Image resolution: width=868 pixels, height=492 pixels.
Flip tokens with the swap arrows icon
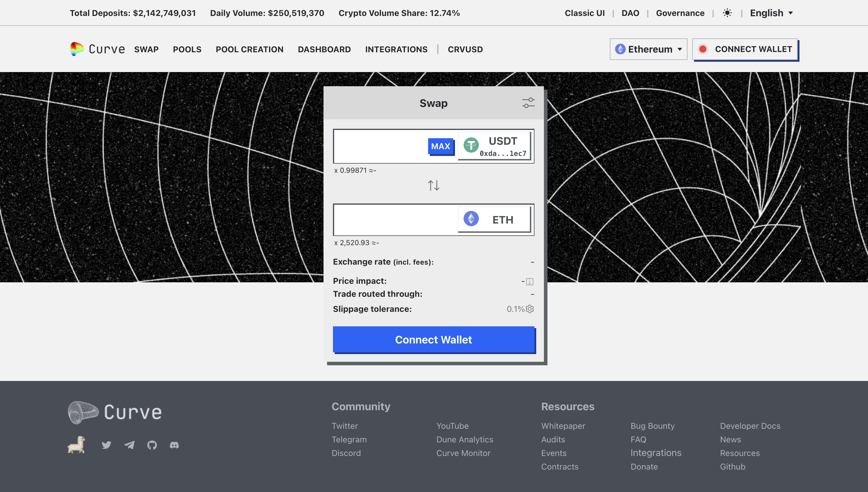[x=433, y=185]
